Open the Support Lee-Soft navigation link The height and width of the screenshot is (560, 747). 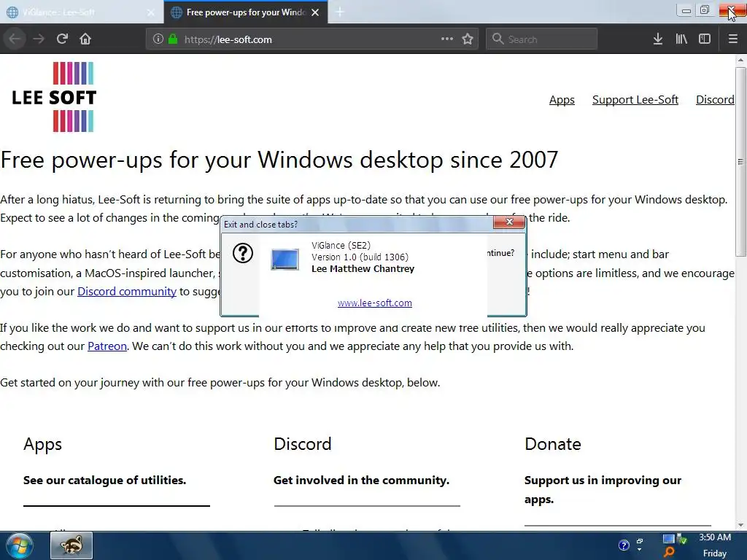click(x=635, y=99)
